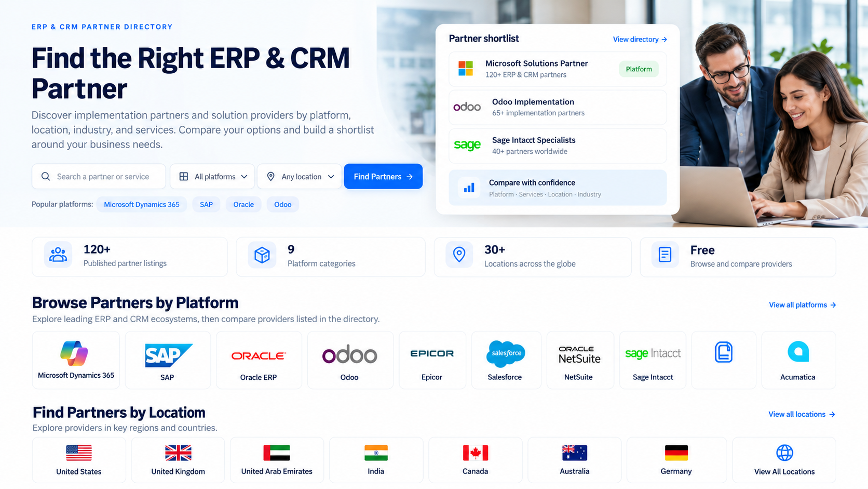This screenshot has width=868, height=489.
Task: Click the Find Partners button
Action: (383, 177)
